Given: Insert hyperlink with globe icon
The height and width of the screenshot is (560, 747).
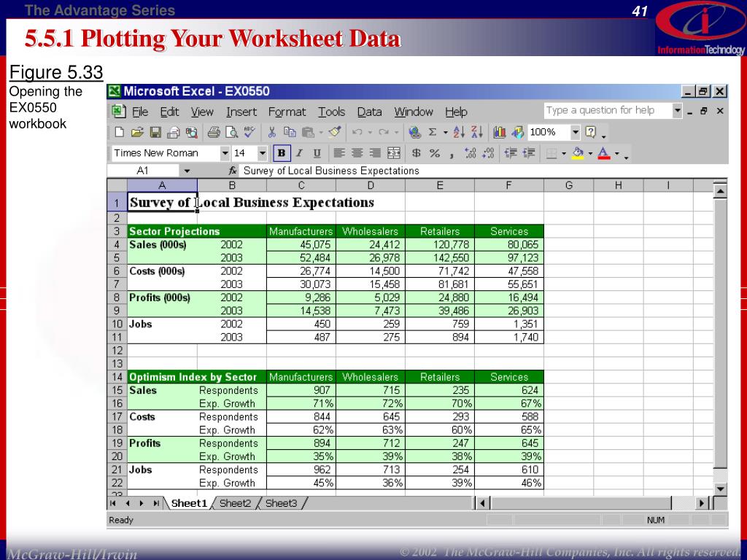Looking at the screenshot, I should click(414, 133).
